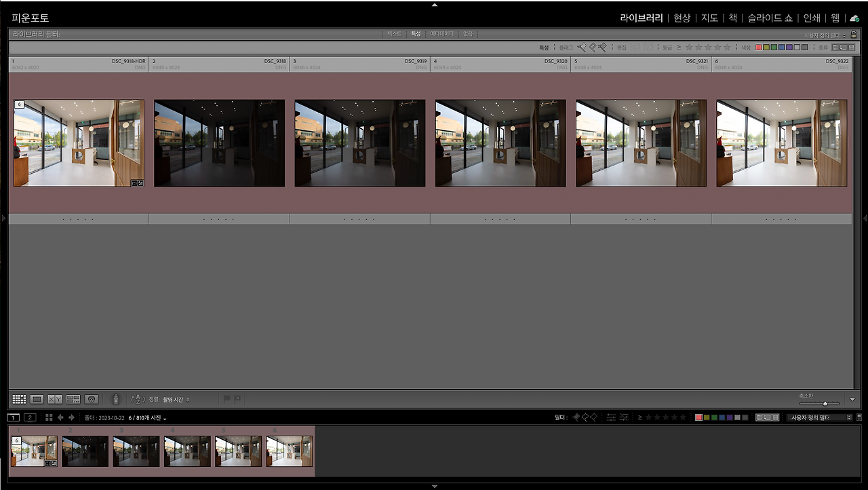Toggle rejected filter in filmstrip filter
The width and height of the screenshot is (868, 490).
click(x=593, y=417)
